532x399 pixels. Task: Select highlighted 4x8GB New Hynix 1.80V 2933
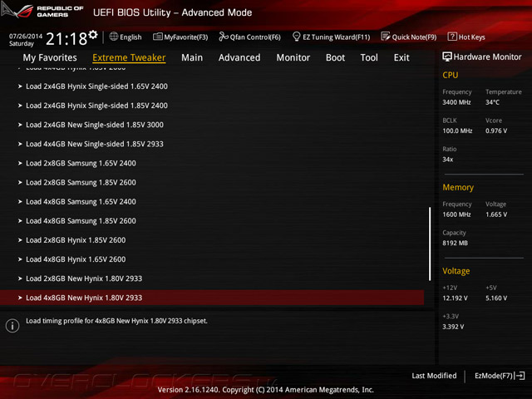212,298
